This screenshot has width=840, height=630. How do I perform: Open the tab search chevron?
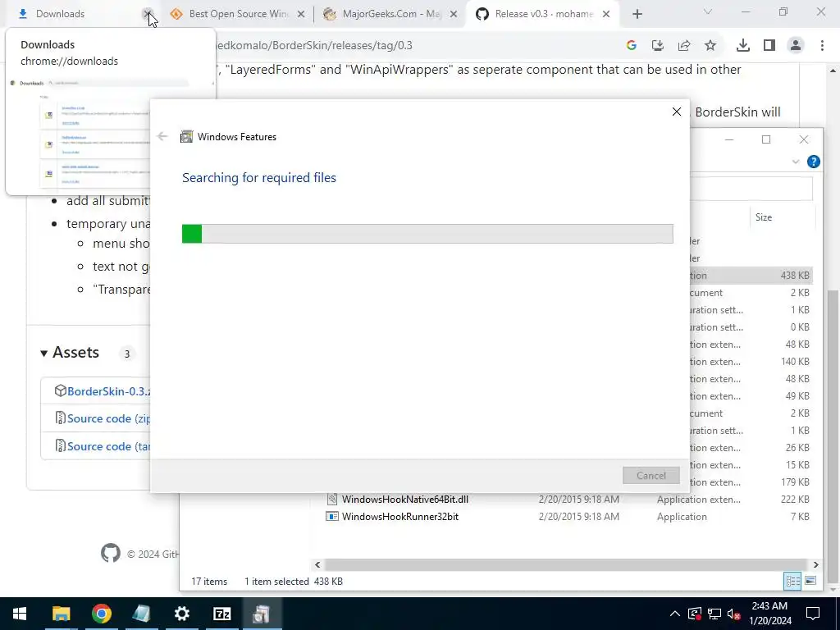point(708,11)
